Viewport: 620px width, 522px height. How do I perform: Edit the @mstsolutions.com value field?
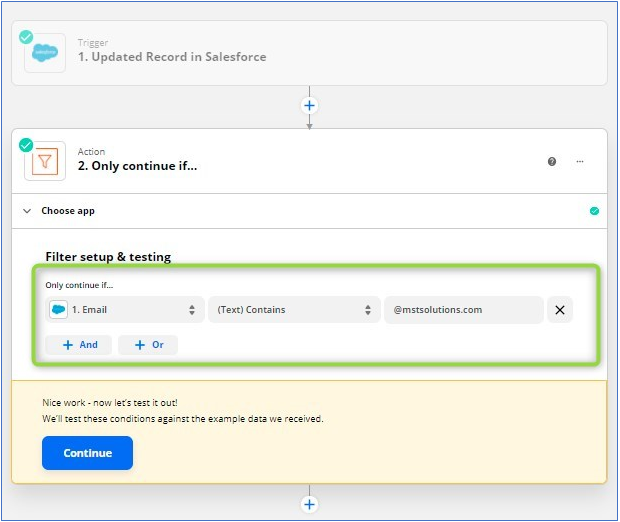(464, 310)
